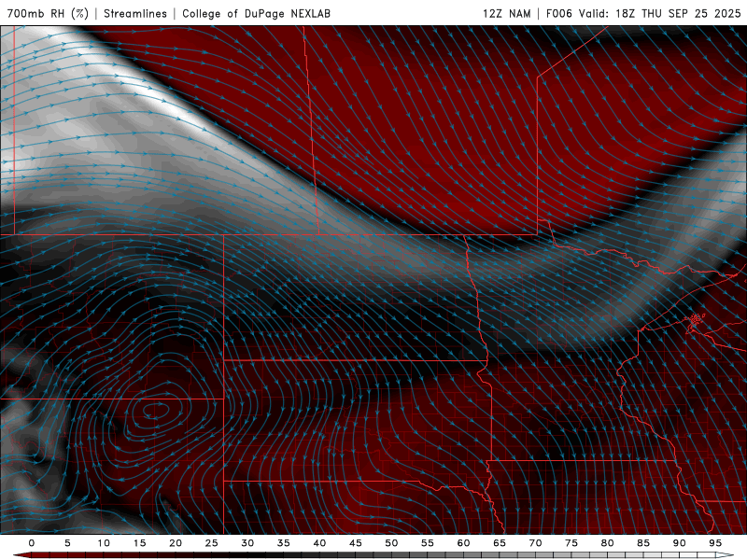Viewport: 747px width, 560px height.
Task: Click the color bar label '75'
Action: tap(571, 543)
